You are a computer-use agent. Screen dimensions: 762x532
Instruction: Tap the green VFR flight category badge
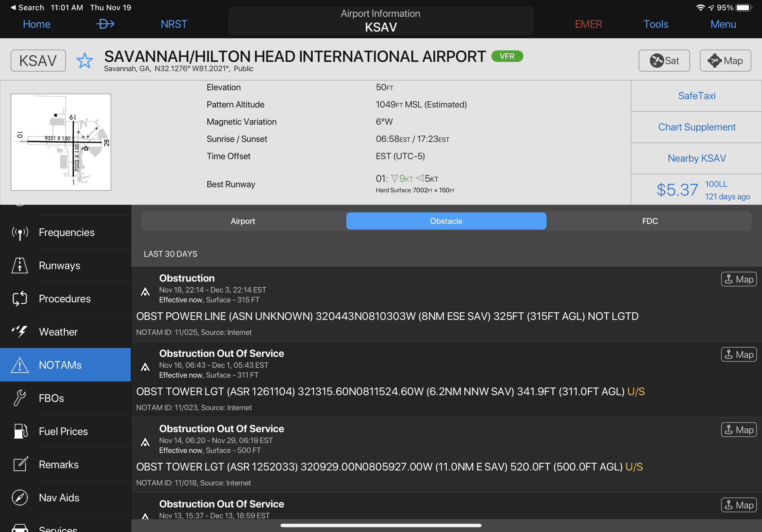coord(507,56)
